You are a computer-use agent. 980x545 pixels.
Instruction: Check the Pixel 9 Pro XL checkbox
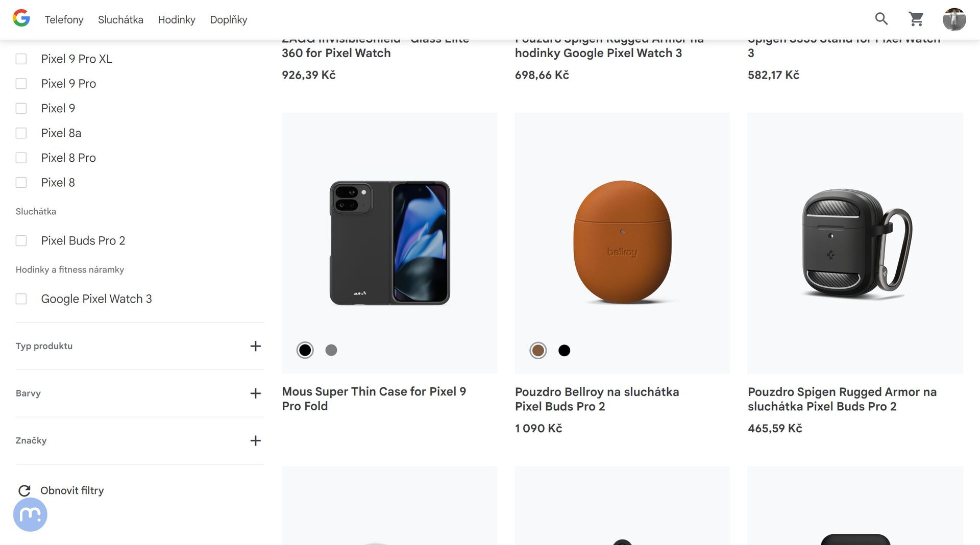[21, 59]
